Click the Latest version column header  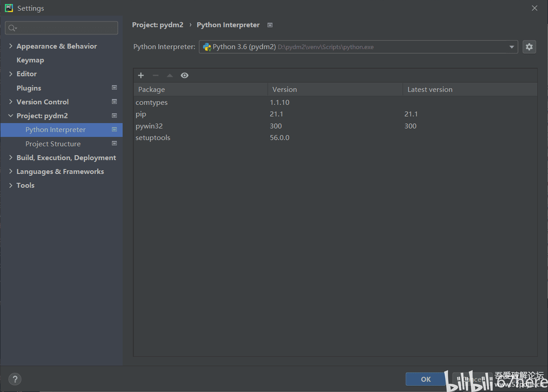tap(470, 90)
